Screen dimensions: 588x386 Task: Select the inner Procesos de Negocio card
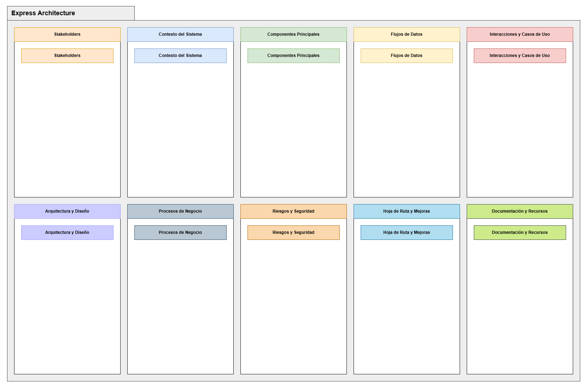coord(180,232)
